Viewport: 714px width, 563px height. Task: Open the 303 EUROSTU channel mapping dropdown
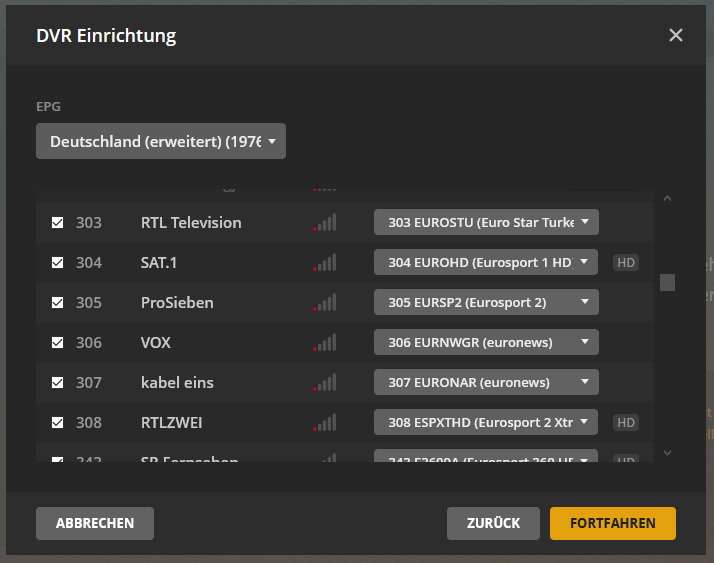486,222
